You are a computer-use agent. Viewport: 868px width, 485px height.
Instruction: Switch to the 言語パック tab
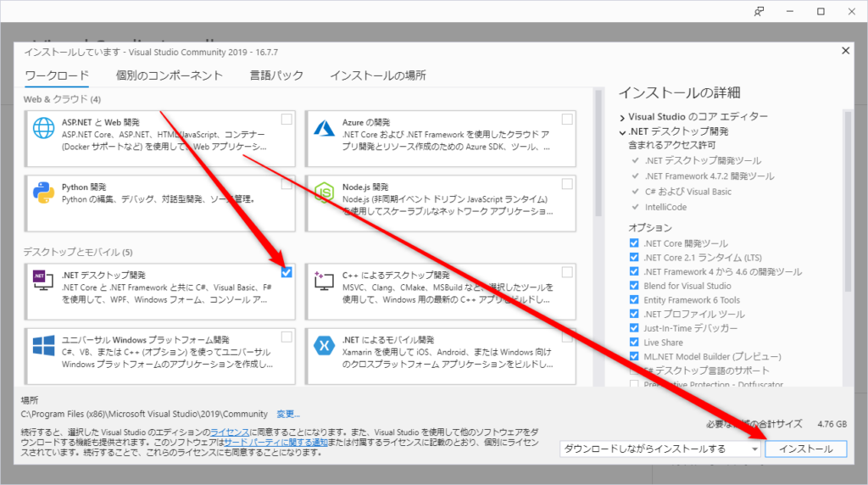[276, 75]
